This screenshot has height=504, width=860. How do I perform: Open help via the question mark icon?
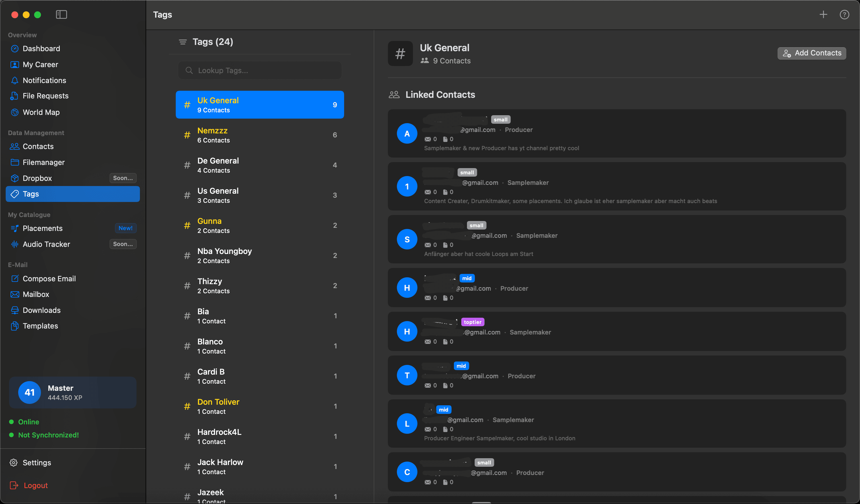[x=845, y=14]
